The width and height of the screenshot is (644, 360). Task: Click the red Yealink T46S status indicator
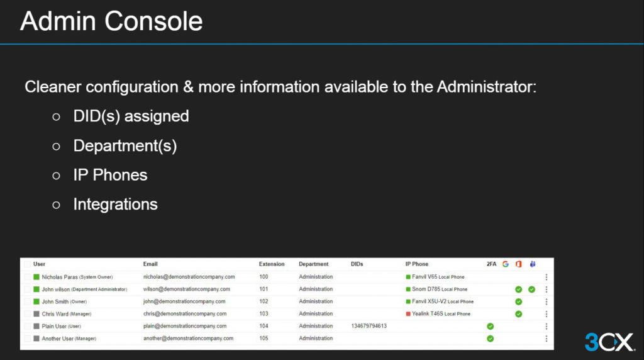(408, 314)
